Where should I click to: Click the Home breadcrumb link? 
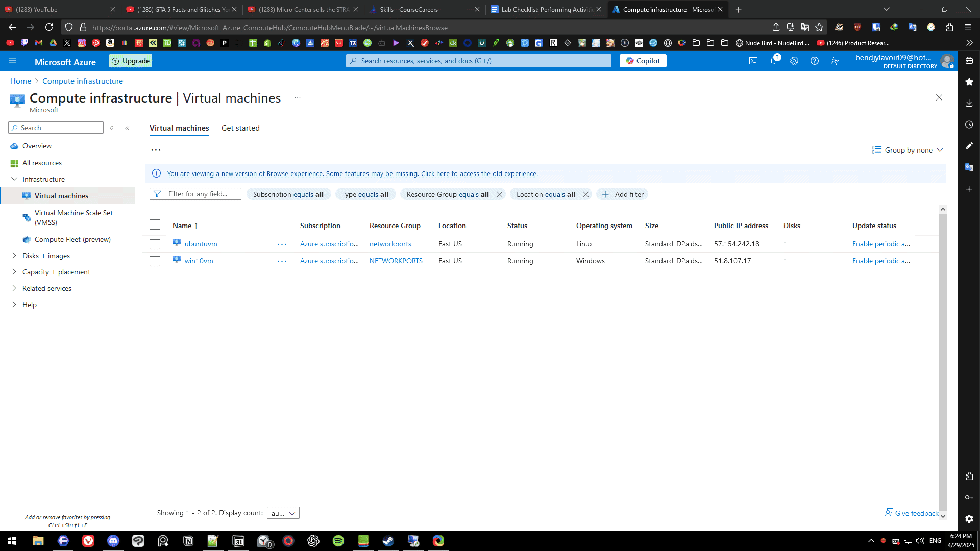click(20, 81)
